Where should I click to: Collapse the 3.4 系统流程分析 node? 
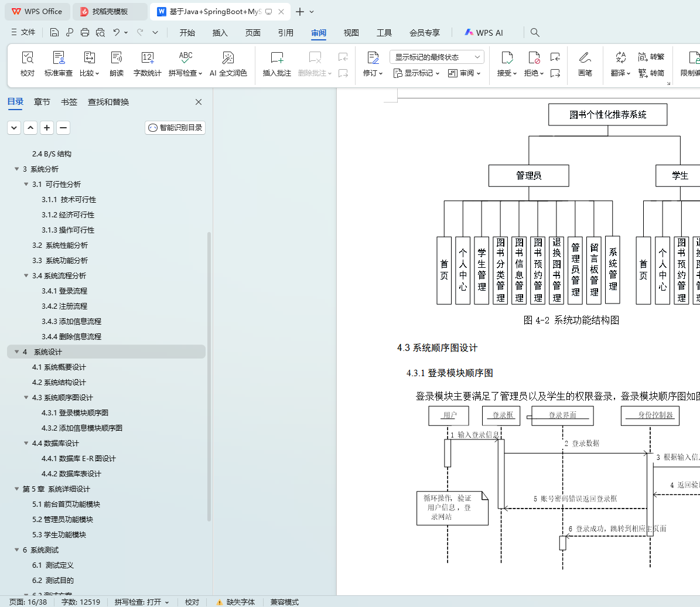[x=26, y=275]
